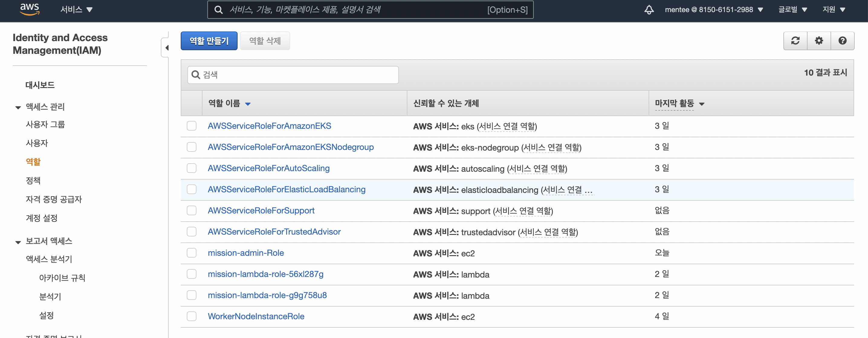Screen dimensions: 868x338
Task: Check the mission-admin-Role checkbox
Action: pyautogui.click(x=192, y=253)
